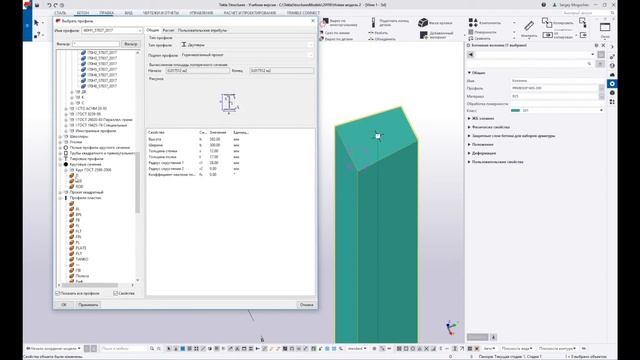The image size is (640, 360).
Task: Select the TANKO plate profile item
Action: click(x=82, y=259)
